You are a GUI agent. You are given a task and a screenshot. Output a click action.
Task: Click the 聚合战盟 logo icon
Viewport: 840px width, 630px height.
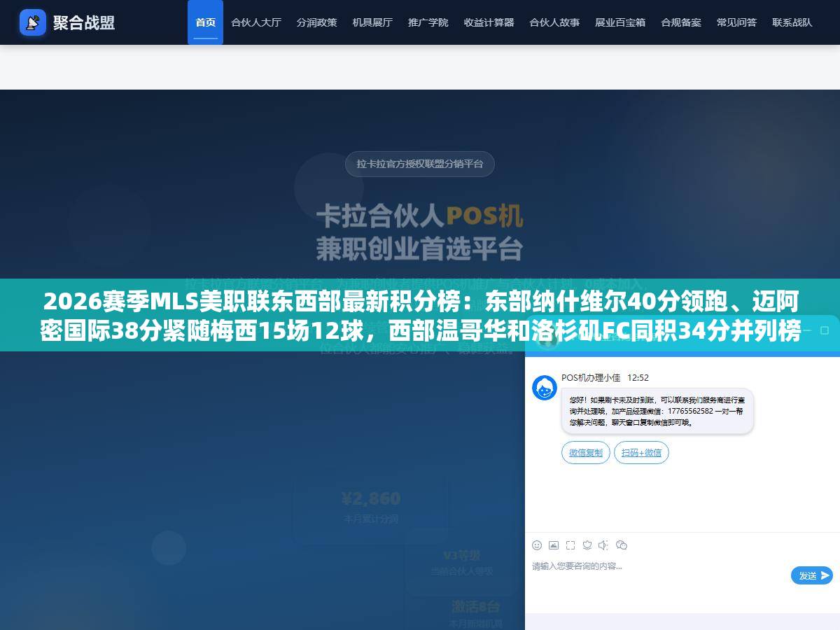pos(32,22)
